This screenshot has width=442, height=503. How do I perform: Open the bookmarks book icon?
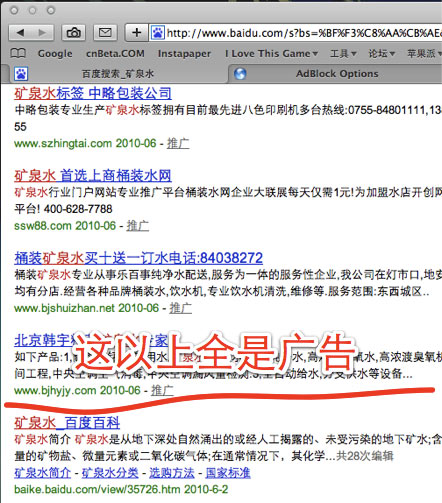[x=18, y=53]
